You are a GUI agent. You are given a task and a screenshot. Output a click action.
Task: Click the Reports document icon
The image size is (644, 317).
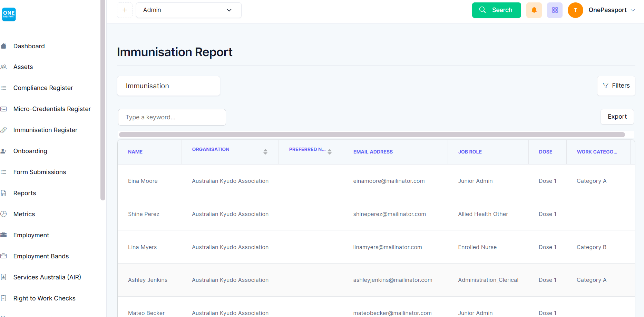(4, 193)
